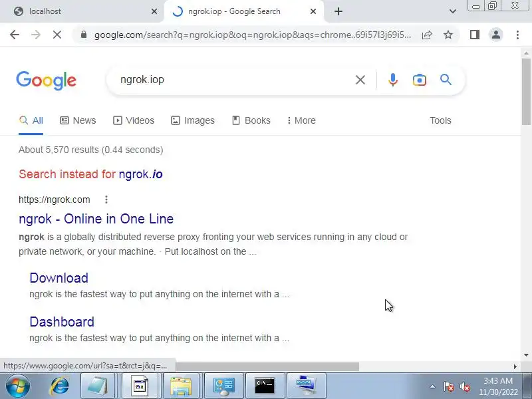
Task: Open the Windows Start menu
Action: pyautogui.click(x=18, y=386)
